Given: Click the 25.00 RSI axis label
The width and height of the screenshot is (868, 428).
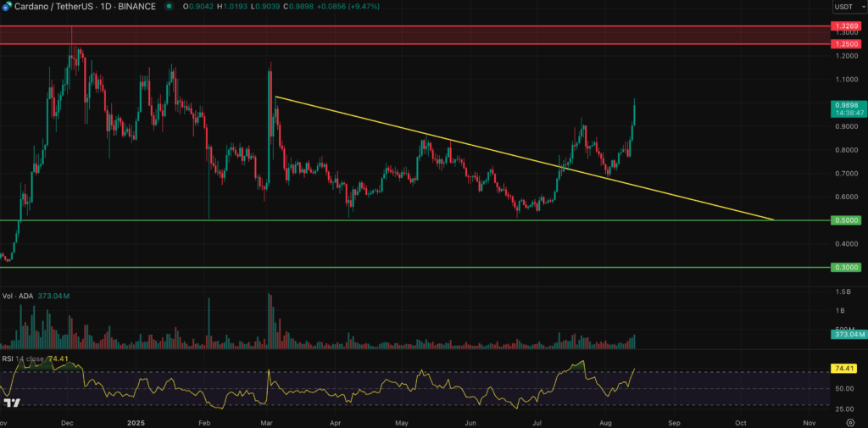Looking at the screenshot, I should coord(843,409).
